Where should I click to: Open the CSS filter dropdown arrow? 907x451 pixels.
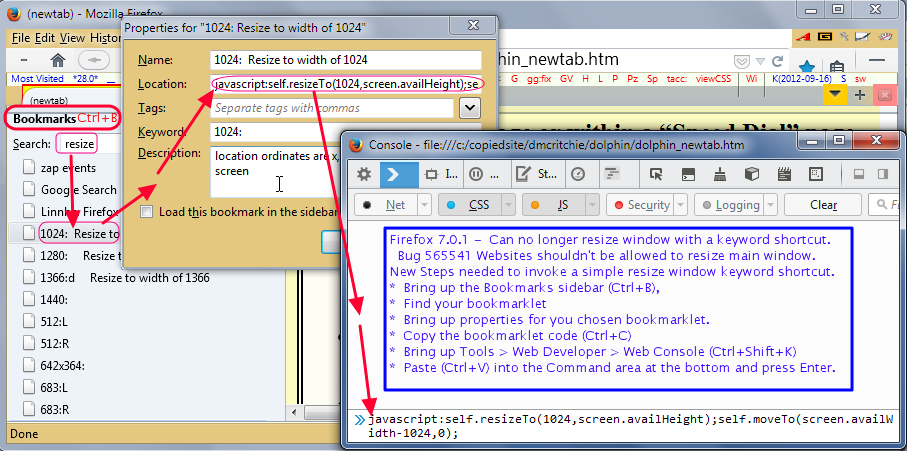tap(509, 205)
